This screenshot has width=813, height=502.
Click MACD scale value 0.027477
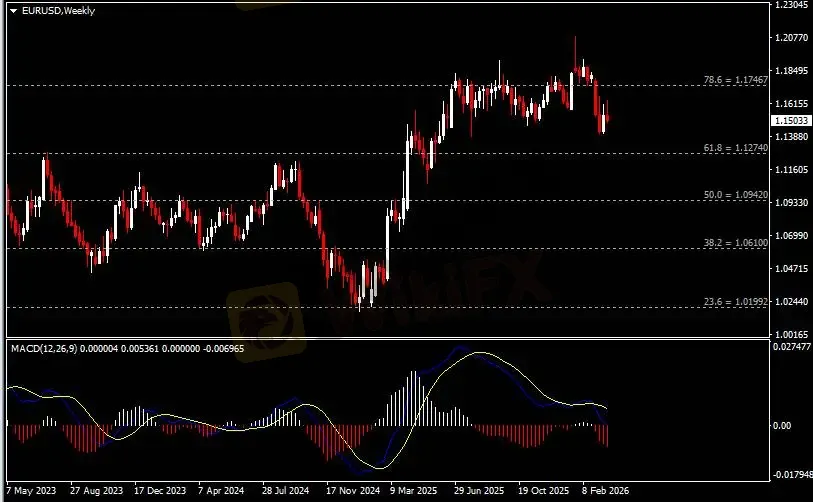click(x=791, y=347)
